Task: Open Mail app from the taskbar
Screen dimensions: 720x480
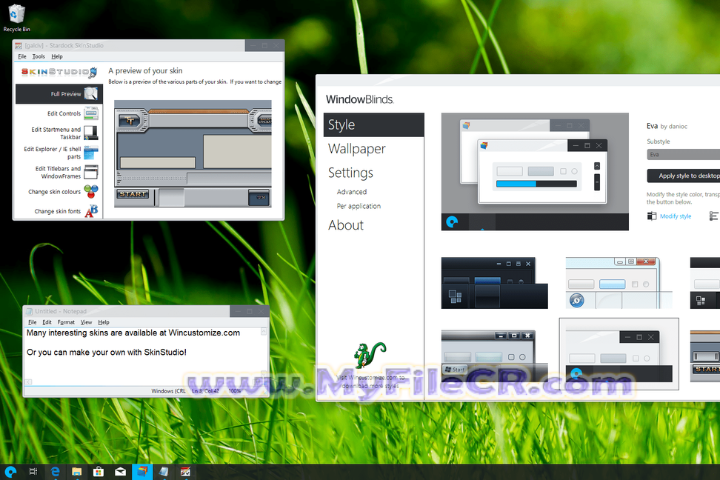Action: pyautogui.click(x=120, y=472)
